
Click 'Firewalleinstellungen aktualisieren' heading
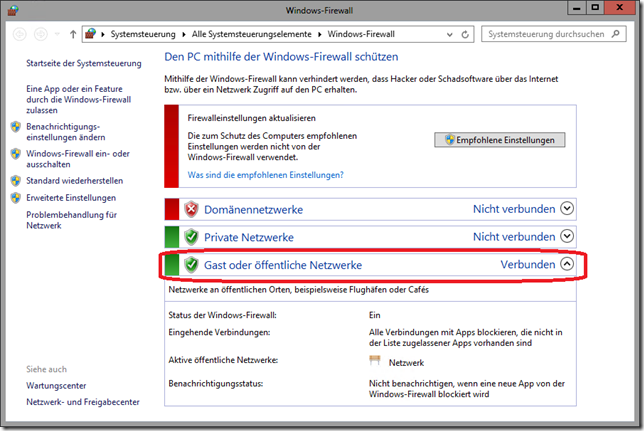[252, 118]
